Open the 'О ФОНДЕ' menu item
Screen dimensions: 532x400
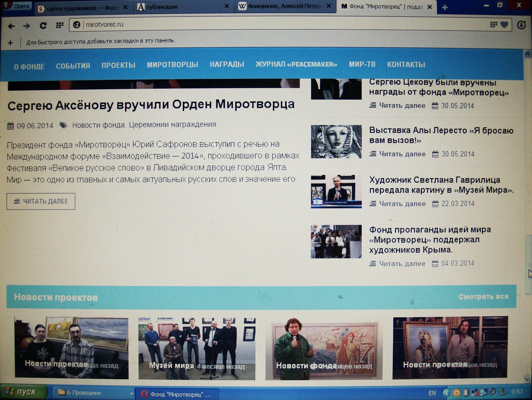29,67
